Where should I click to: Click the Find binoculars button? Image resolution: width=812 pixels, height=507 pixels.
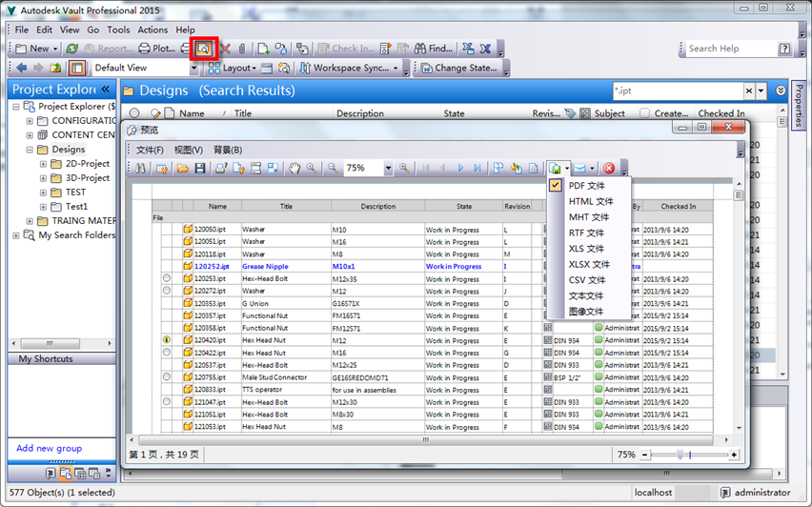(x=434, y=49)
